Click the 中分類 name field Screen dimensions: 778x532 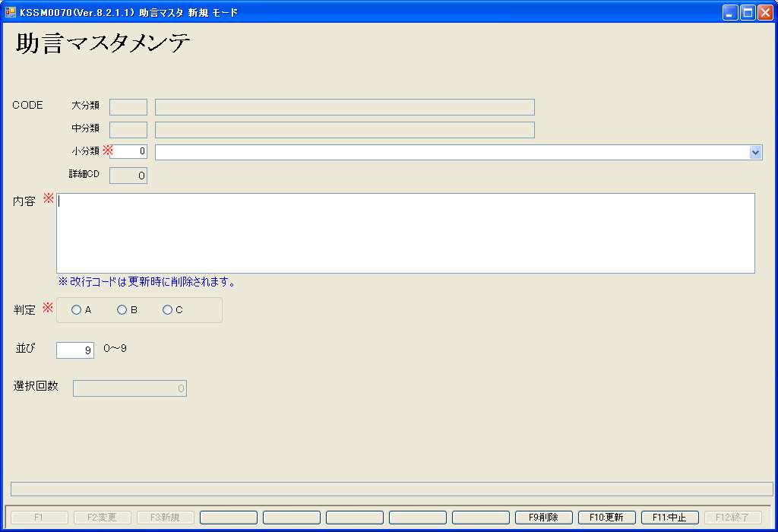tap(344, 130)
